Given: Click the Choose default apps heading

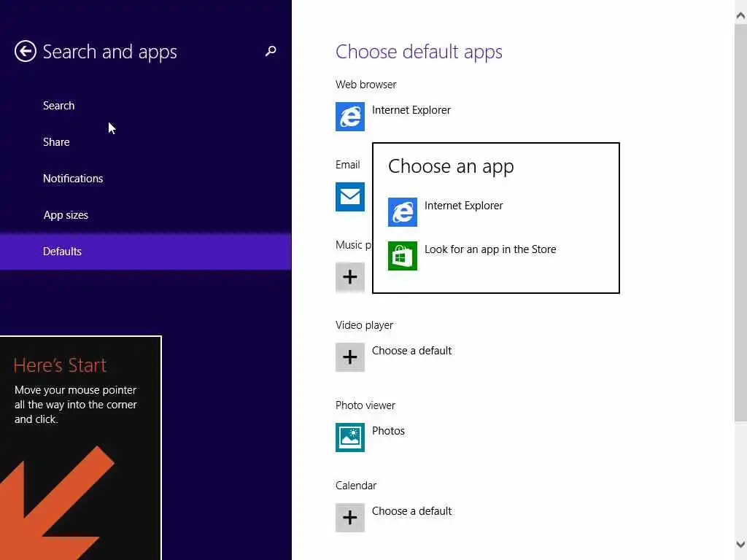Looking at the screenshot, I should pos(419,52).
